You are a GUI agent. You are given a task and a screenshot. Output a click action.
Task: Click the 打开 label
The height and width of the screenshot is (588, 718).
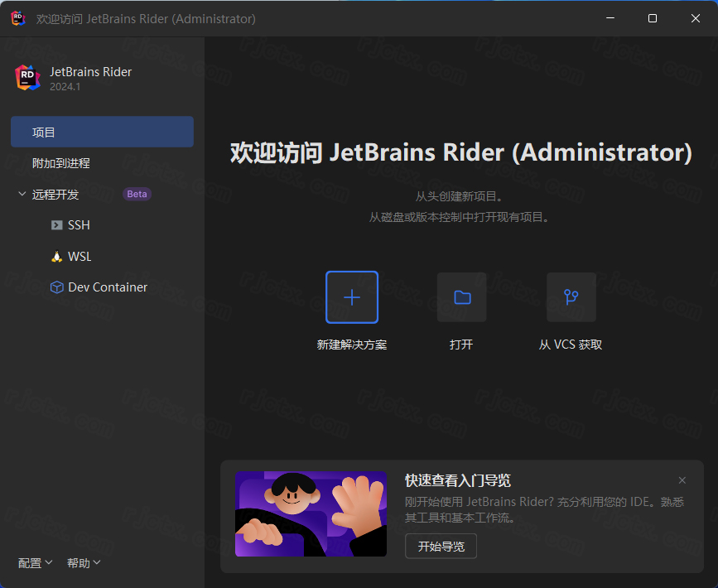point(461,345)
